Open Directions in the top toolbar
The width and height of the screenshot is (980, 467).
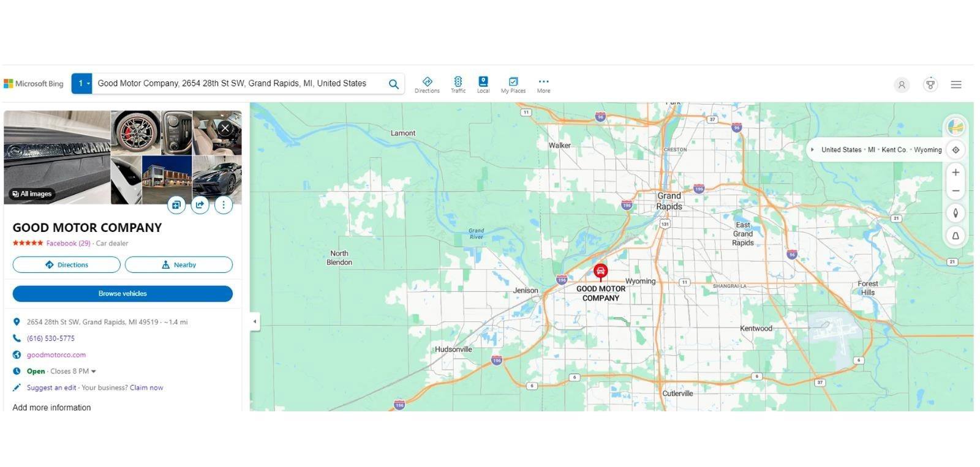pyautogui.click(x=427, y=84)
